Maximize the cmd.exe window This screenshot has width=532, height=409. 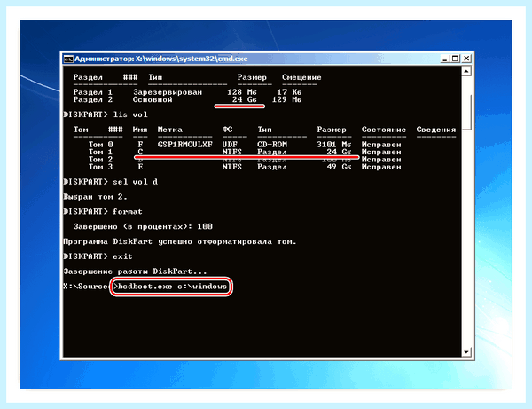pyautogui.click(x=455, y=59)
